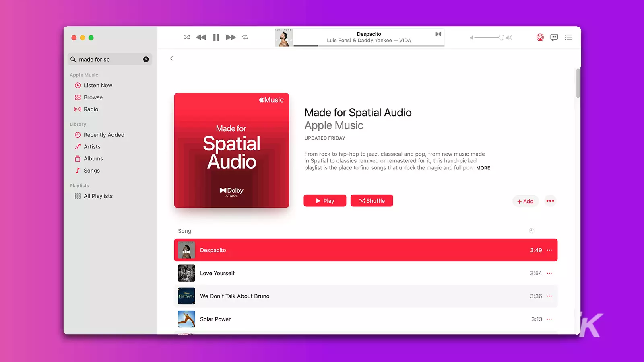Screen dimensions: 644x362
Task: Skip back to previous track
Action: tap(201, 37)
